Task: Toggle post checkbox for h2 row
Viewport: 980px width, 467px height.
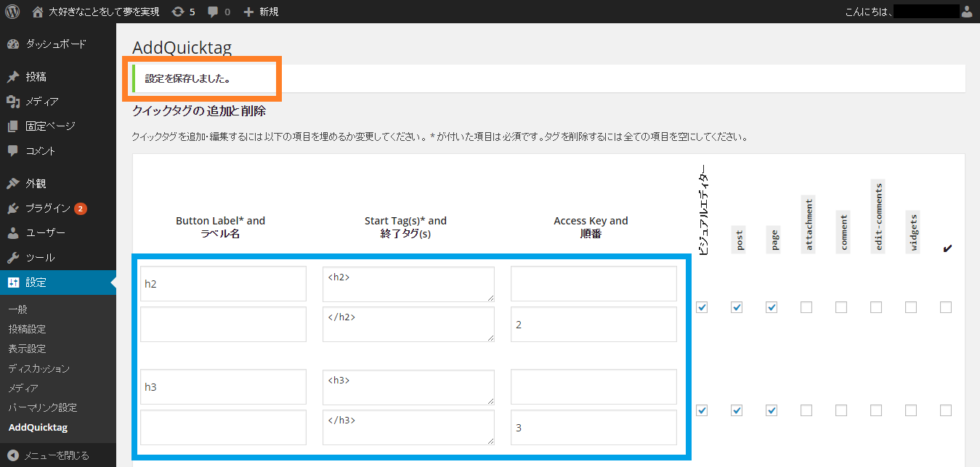Action: [x=737, y=307]
